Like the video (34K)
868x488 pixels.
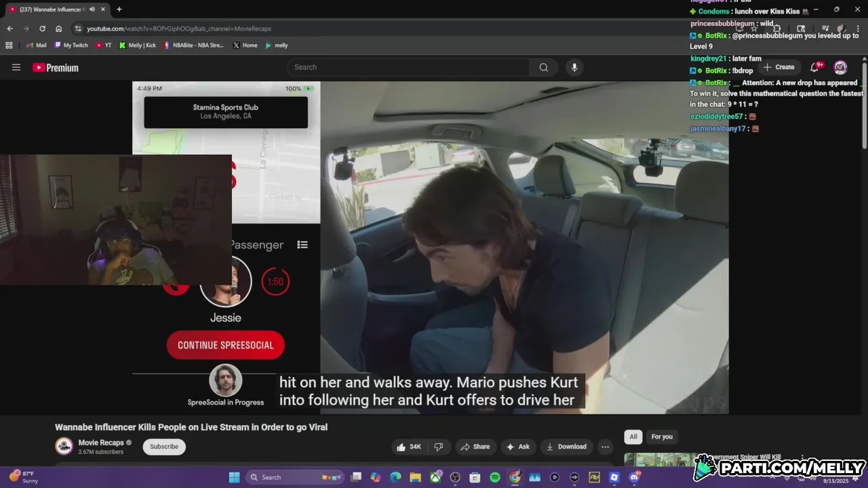[x=410, y=447]
